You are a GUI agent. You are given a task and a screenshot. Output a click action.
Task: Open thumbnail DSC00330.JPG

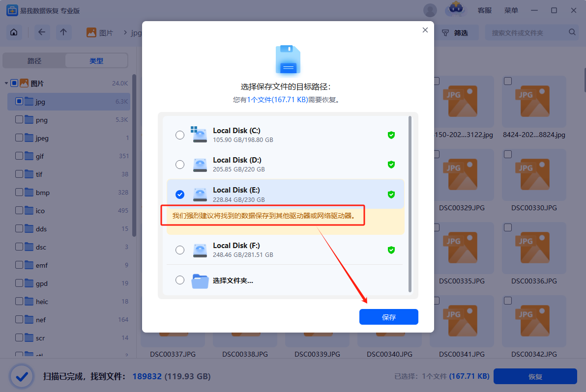click(x=534, y=175)
